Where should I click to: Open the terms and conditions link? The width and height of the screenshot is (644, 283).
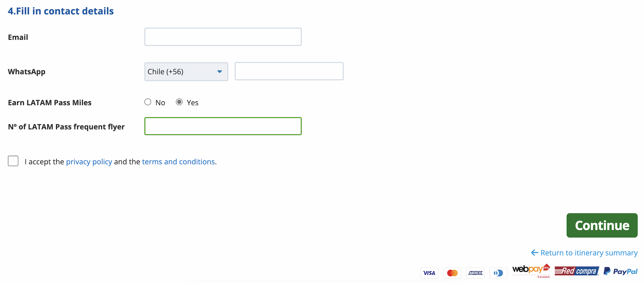(x=178, y=162)
